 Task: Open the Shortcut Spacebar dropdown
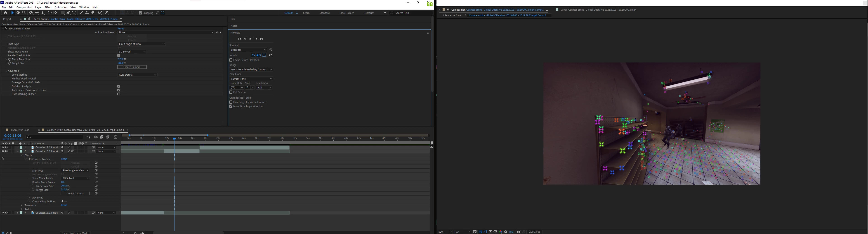pos(248,50)
